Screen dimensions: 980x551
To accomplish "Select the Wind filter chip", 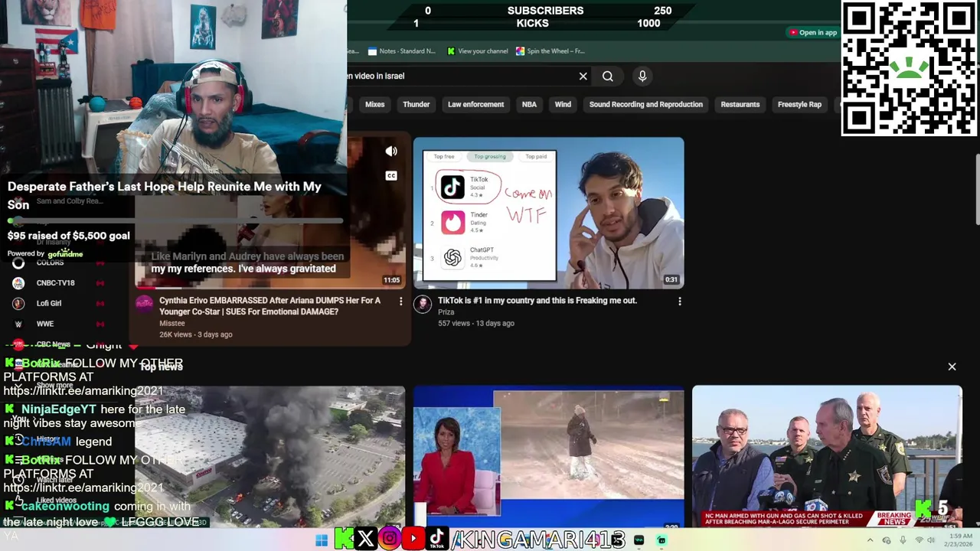I will tap(563, 104).
